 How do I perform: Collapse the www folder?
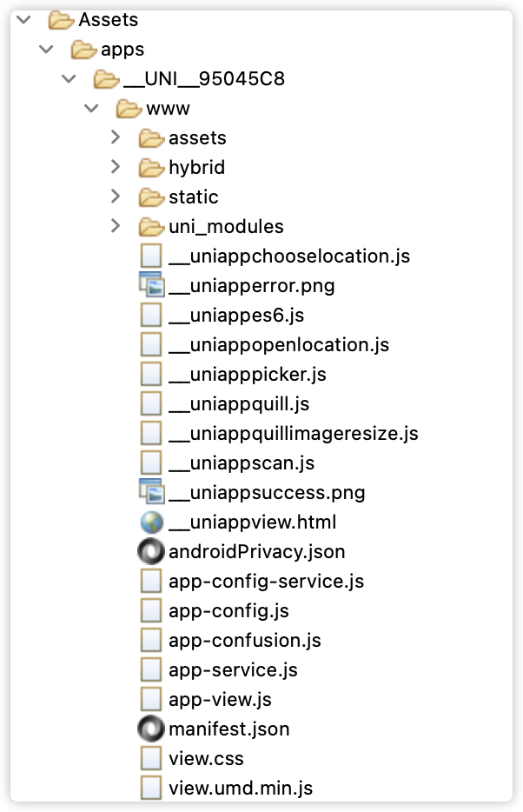[92, 109]
